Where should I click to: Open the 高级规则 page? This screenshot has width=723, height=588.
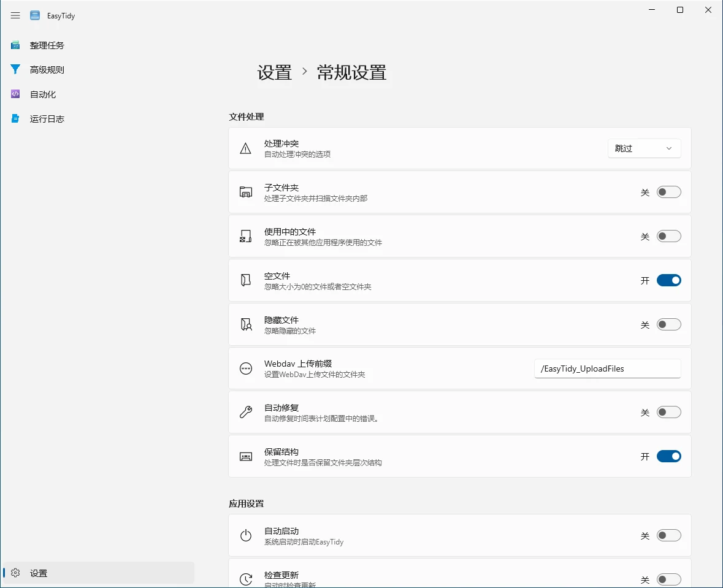tap(47, 70)
